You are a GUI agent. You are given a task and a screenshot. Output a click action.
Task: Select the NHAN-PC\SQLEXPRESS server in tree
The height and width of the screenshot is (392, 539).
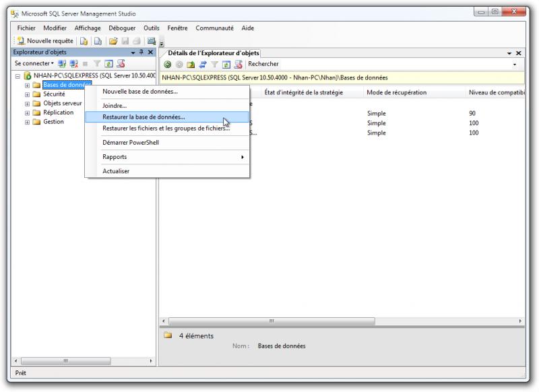click(94, 75)
